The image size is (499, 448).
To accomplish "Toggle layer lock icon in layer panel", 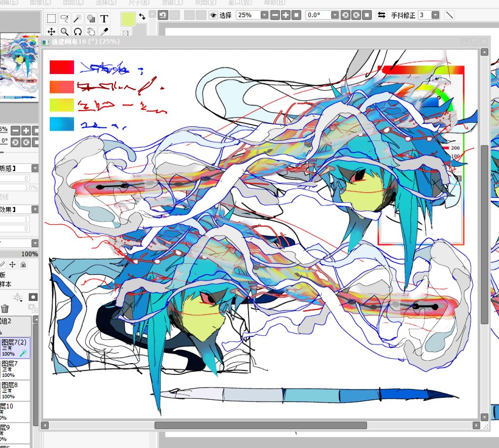I will (x=23, y=264).
